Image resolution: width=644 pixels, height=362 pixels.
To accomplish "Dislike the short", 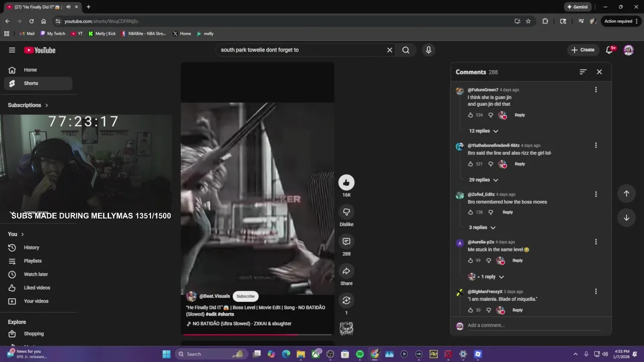I will (x=346, y=212).
